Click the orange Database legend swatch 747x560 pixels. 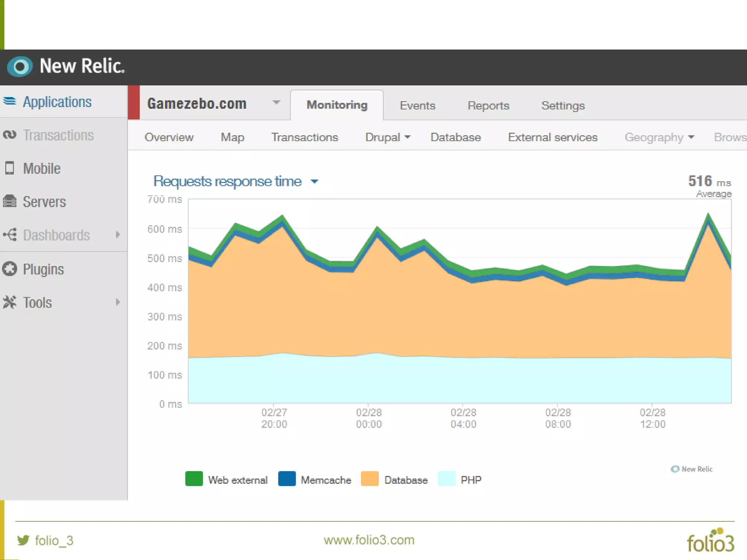(369, 479)
